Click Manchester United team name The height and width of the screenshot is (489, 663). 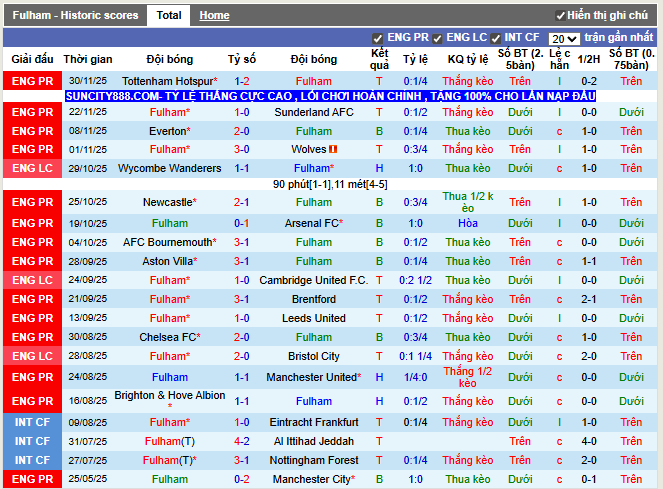click(314, 377)
